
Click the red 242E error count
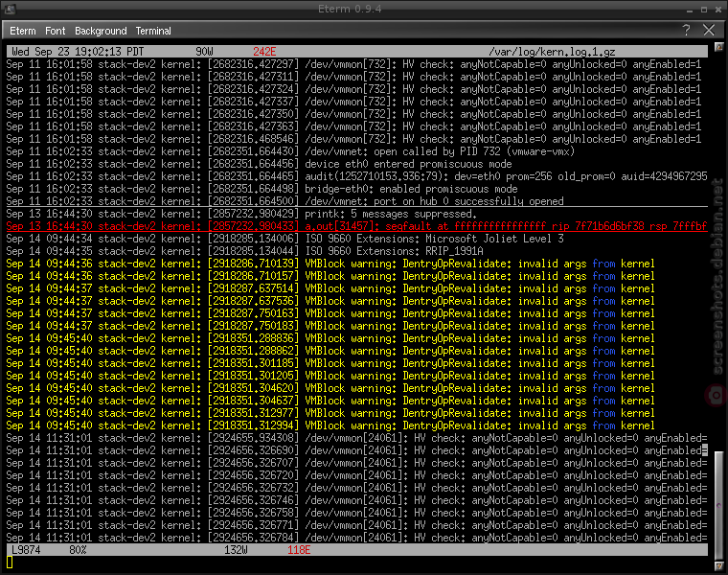pyautogui.click(x=264, y=52)
